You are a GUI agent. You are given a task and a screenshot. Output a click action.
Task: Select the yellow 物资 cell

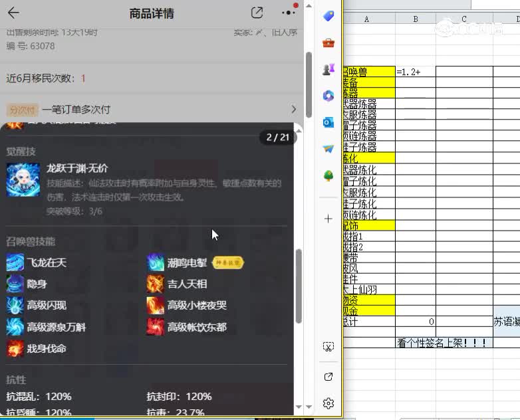[369, 300]
